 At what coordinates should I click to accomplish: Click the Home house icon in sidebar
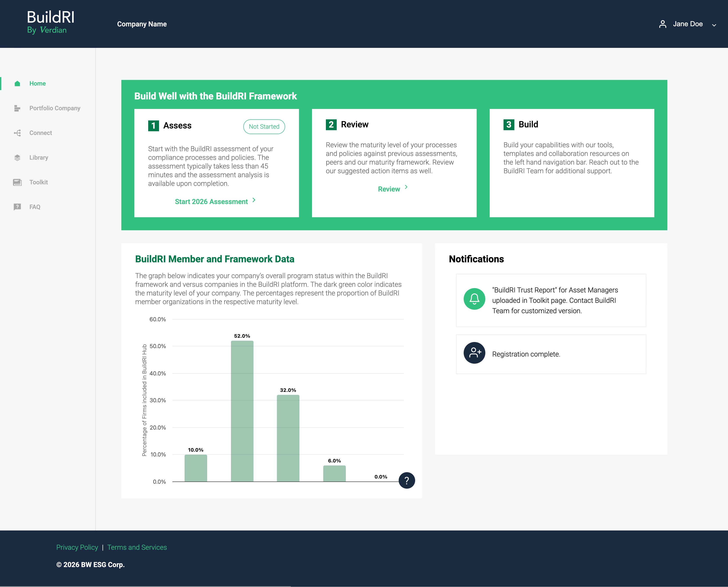[x=17, y=84]
